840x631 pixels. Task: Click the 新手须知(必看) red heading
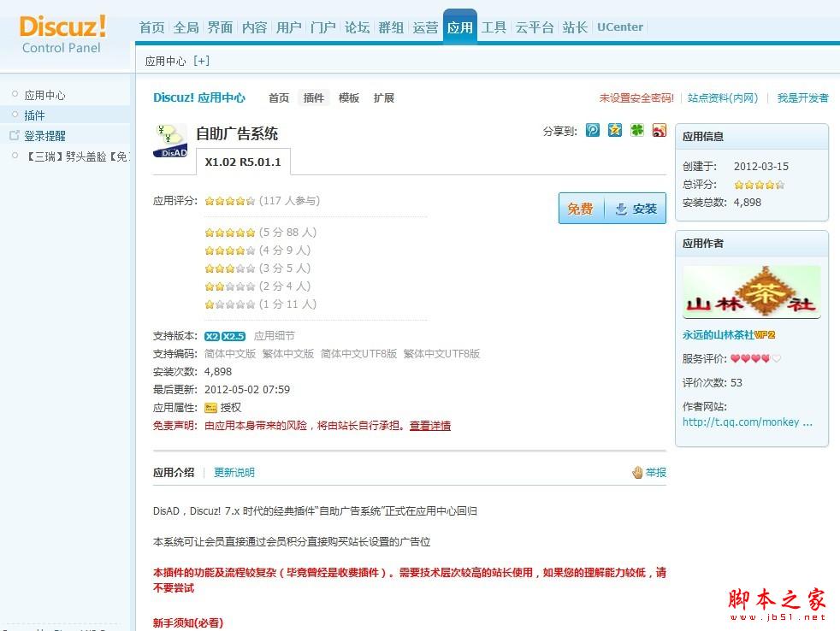point(188,623)
